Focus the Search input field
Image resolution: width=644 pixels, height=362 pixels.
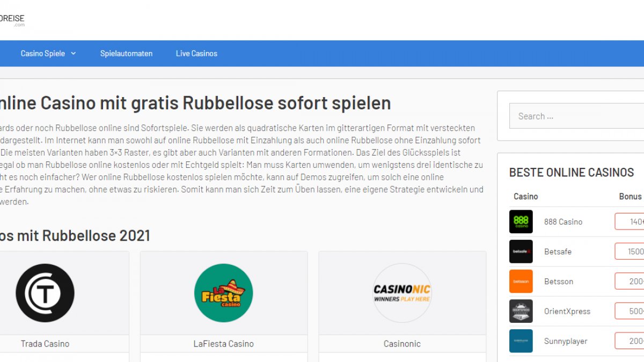click(576, 116)
